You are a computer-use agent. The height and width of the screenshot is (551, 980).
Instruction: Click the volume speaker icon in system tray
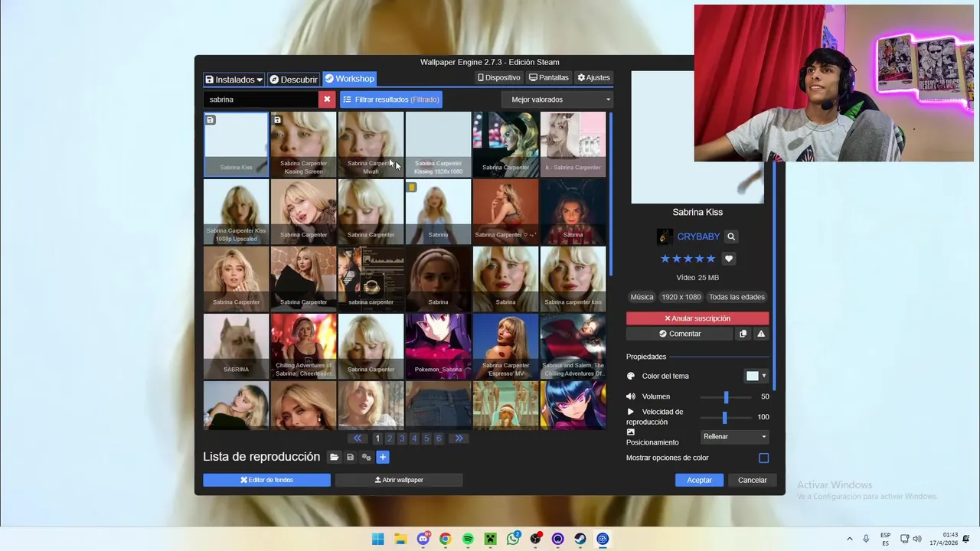[917, 539]
